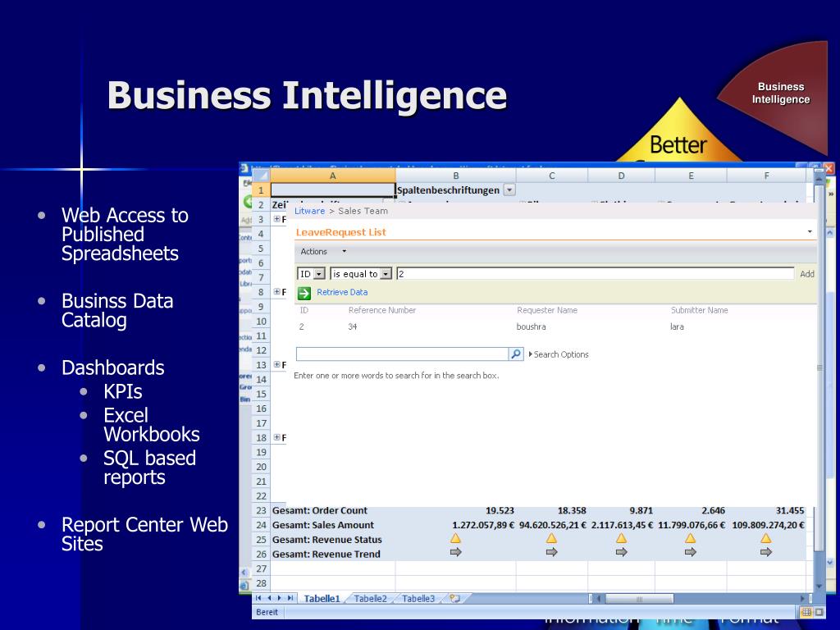This screenshot has height=630, width=840.
Task: Click the 'Gesamt: Order Count' row label
Action: coord(320,510)
